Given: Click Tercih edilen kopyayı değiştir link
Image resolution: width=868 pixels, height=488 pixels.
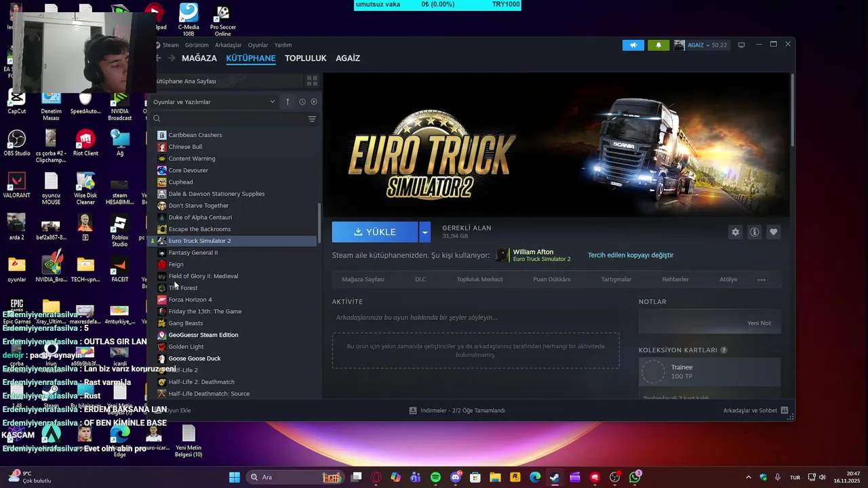Looking at the screenshot, I should click(x=631, y=255).
